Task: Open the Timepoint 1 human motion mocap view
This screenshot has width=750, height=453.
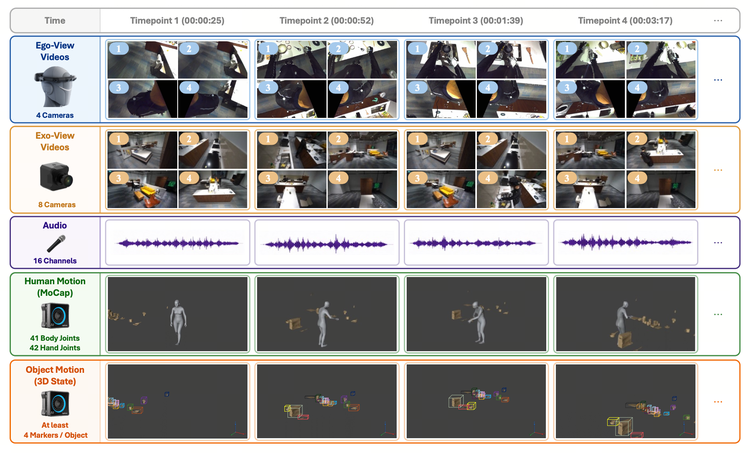Action: (177, 314)
